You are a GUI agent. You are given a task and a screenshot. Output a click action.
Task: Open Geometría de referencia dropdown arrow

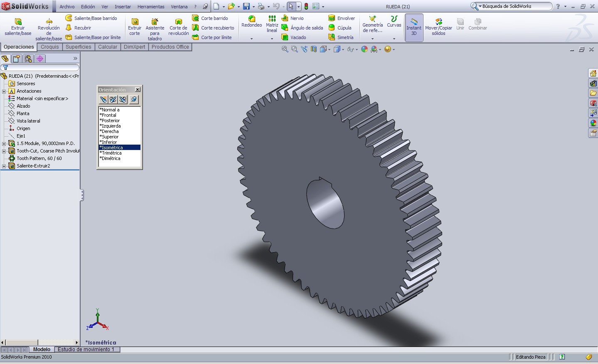click(x=372, y=39)
